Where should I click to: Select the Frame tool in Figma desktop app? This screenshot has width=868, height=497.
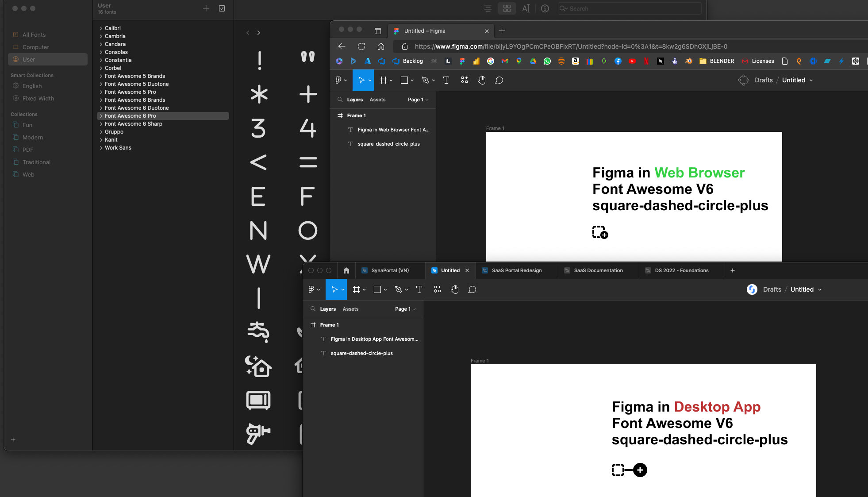point(357,289)
